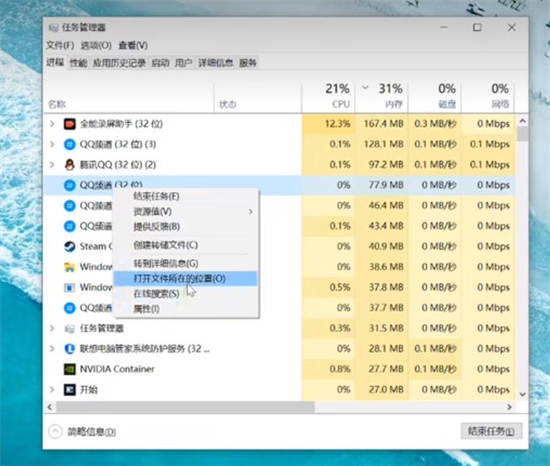The height and width of the screenshot is (466, 550).
Task: Click the horizontal scrollbar right arrow
Action: pyautogui.click(x=509, y=407)
